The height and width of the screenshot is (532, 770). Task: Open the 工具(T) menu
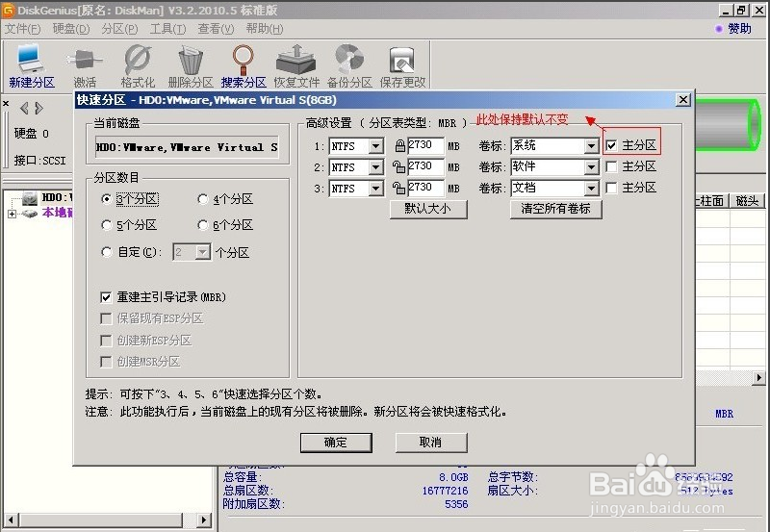167,29
